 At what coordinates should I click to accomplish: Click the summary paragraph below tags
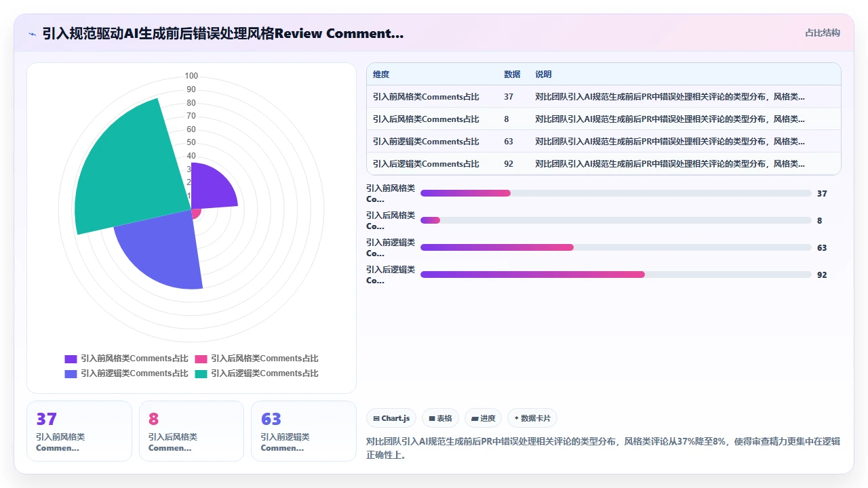coord(603,448)
